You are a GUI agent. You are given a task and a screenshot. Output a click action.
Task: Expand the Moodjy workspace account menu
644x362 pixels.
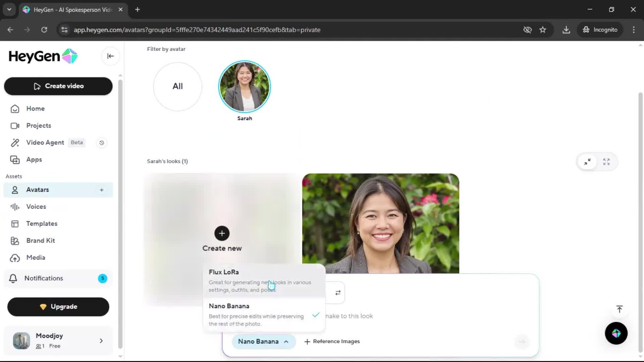tap(101, 341)
